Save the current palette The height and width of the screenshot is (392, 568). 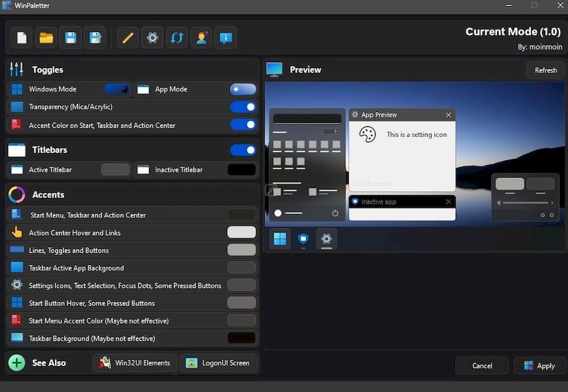point(70,37)
